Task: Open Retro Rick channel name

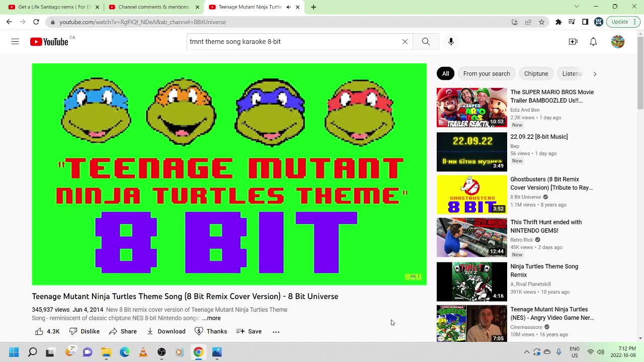Action: (x=521, y=240)
